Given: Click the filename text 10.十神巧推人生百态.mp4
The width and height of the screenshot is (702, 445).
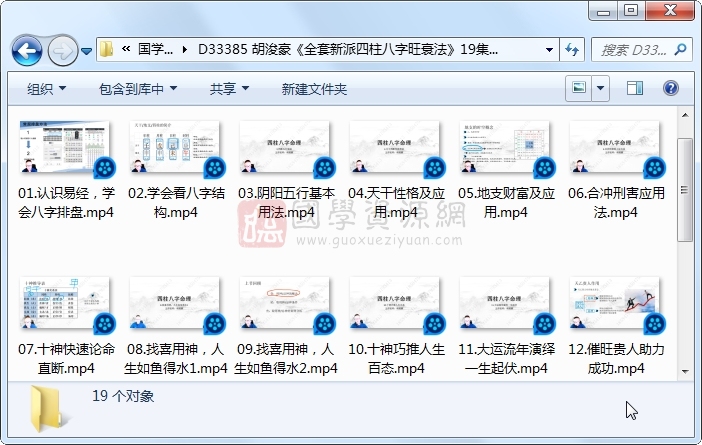Looking at the screenshot, I should pyautogui.click(x=396, y=359).
